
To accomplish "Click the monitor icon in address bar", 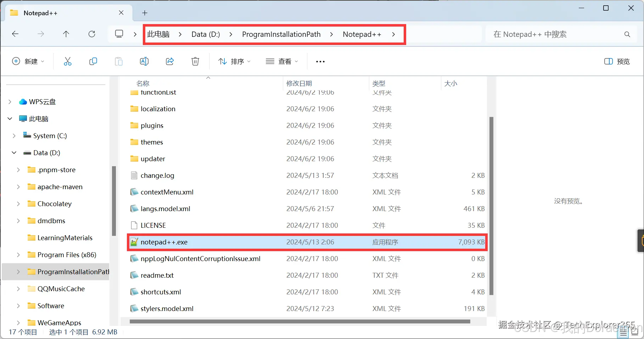I will pos(119,34).
